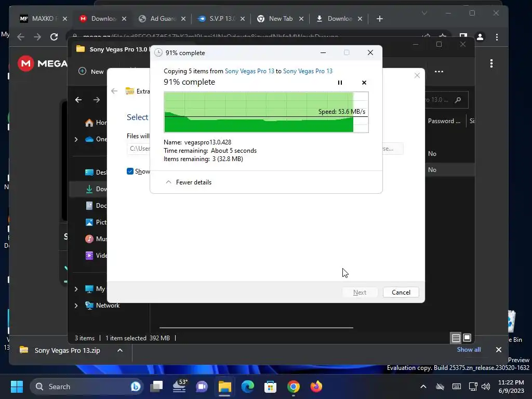The image size is (532, 399).
Task: Click the extraction destination path field
Action: tap(139, 149)
